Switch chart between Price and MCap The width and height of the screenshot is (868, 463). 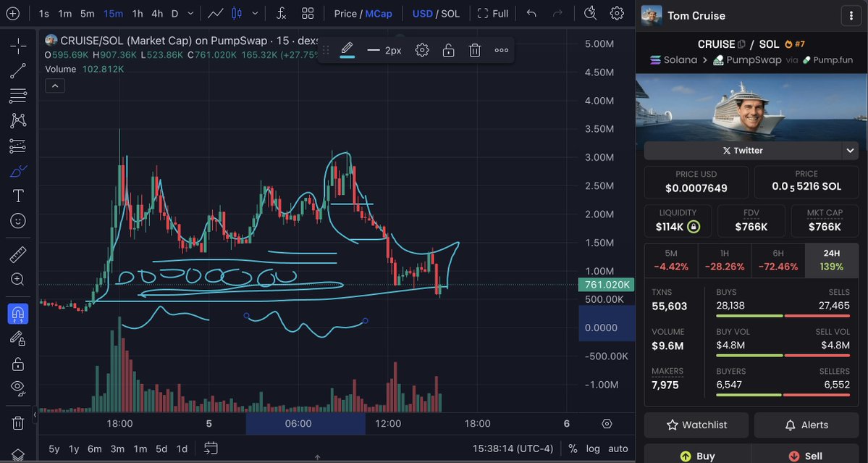pyautogui.click(x=363, y=13)
